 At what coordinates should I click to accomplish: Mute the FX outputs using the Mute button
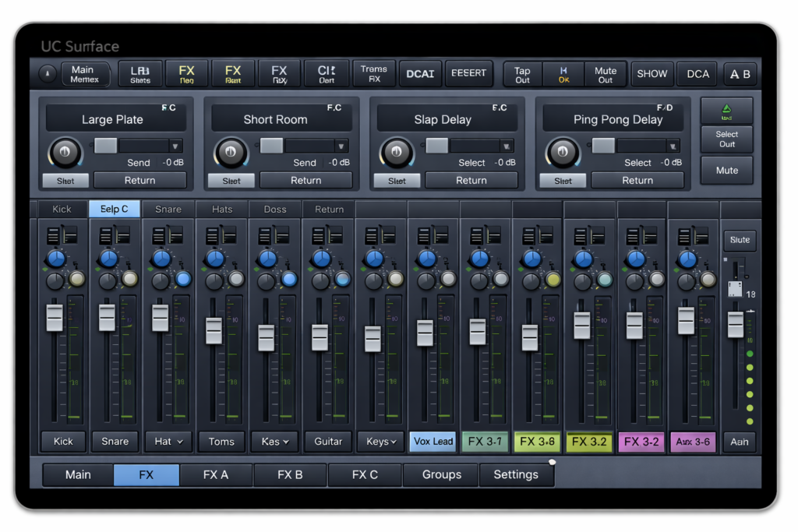click(726, 170)
